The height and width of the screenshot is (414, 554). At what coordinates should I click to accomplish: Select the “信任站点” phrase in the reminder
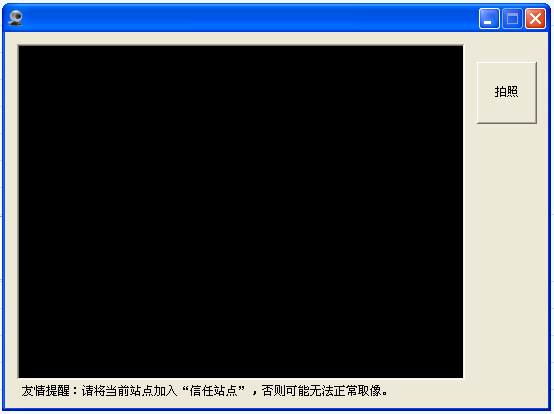pyautogui.click(x=213, y=391)
